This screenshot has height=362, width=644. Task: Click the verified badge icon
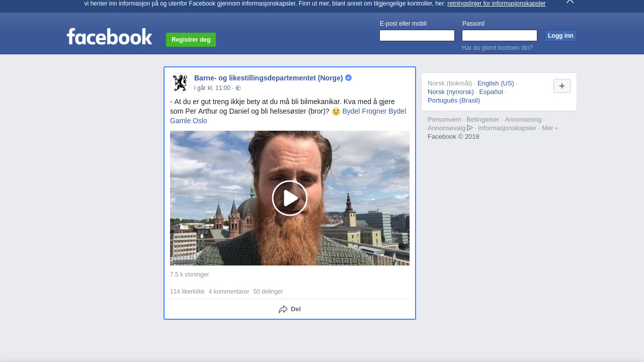348,78
